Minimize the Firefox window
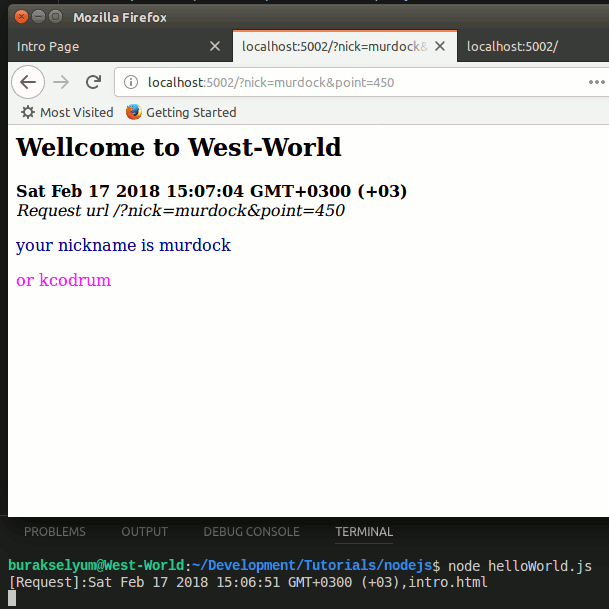Image resolution: width=609 pixels, height=609 pixels. point(38,17)
